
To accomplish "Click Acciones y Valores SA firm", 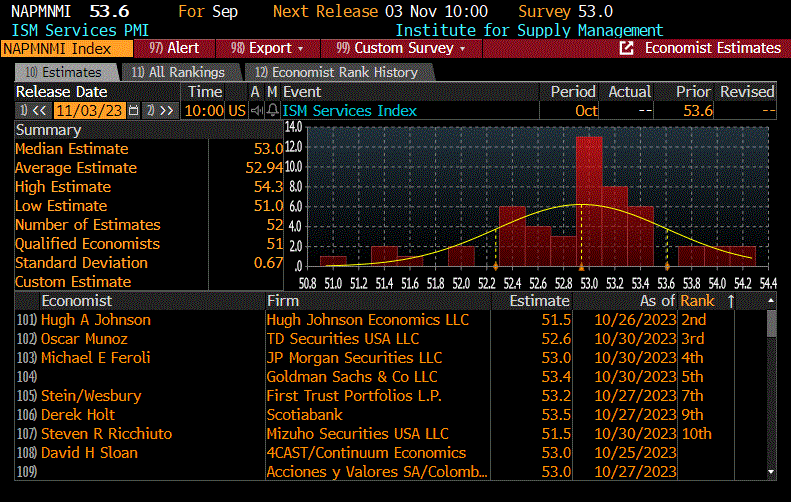I will click(377, 472).
